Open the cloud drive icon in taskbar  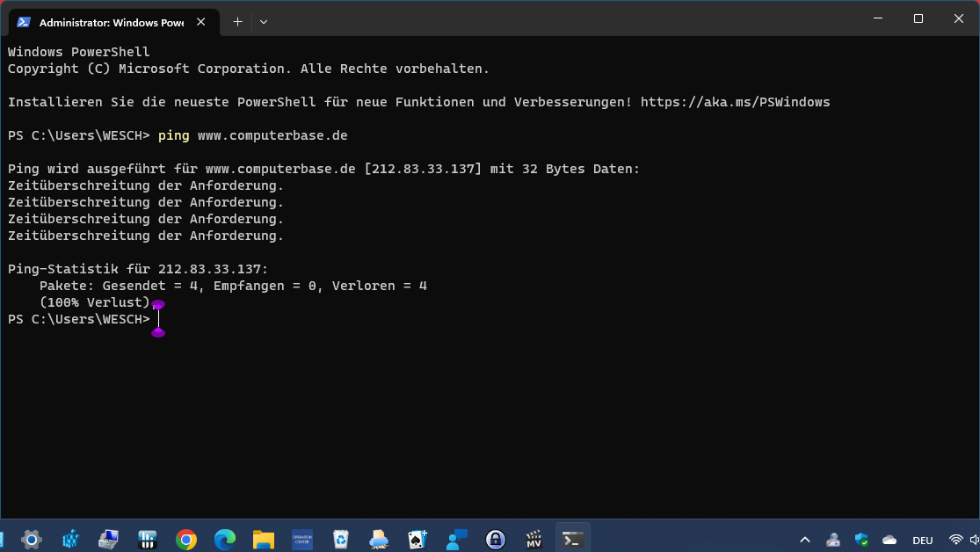(380, 539)
